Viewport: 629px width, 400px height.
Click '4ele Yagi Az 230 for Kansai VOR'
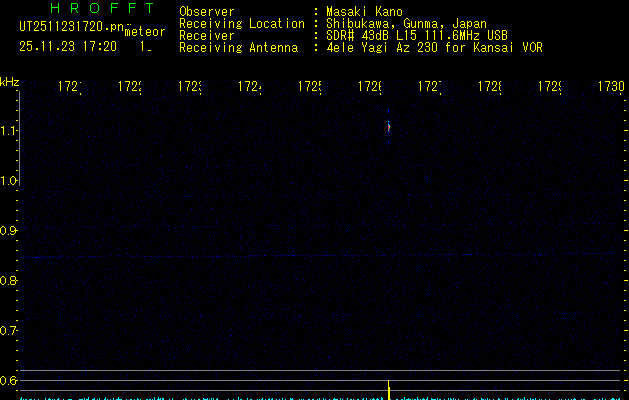tap(434, 47)
